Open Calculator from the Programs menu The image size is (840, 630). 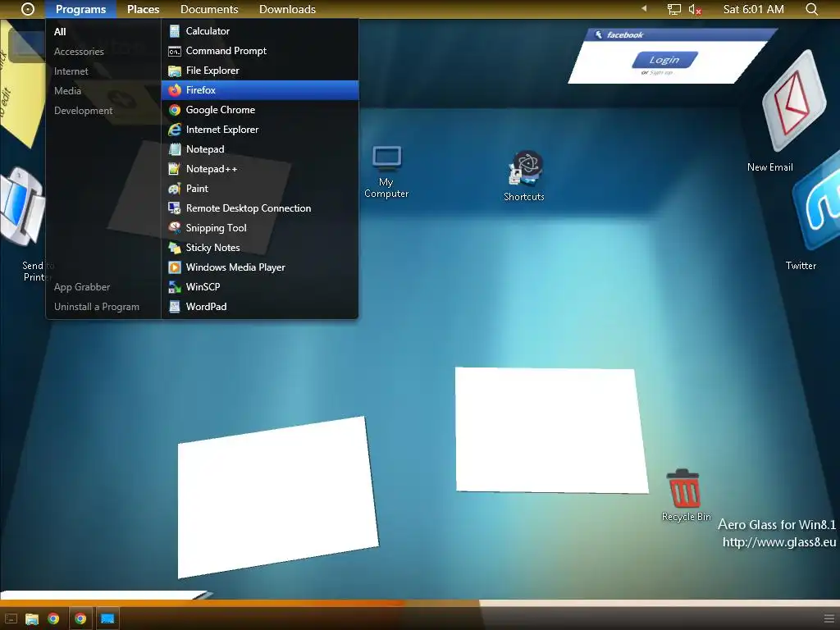click(260, 31)
